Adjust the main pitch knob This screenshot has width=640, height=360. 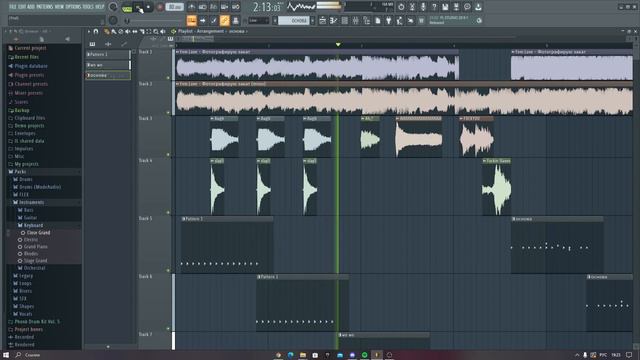coord(113,20)
